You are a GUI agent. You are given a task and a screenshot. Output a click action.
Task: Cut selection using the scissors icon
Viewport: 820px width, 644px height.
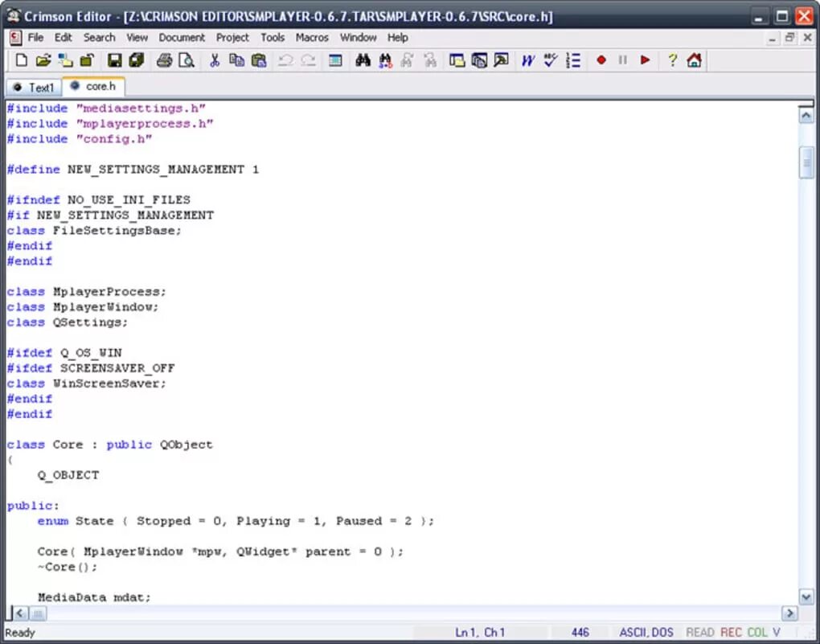coord(215,60)
